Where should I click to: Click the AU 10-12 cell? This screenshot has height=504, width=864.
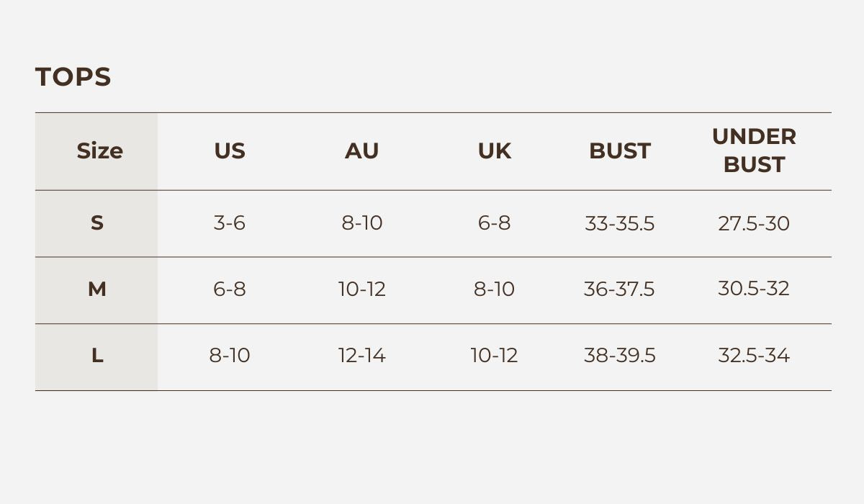361,289
